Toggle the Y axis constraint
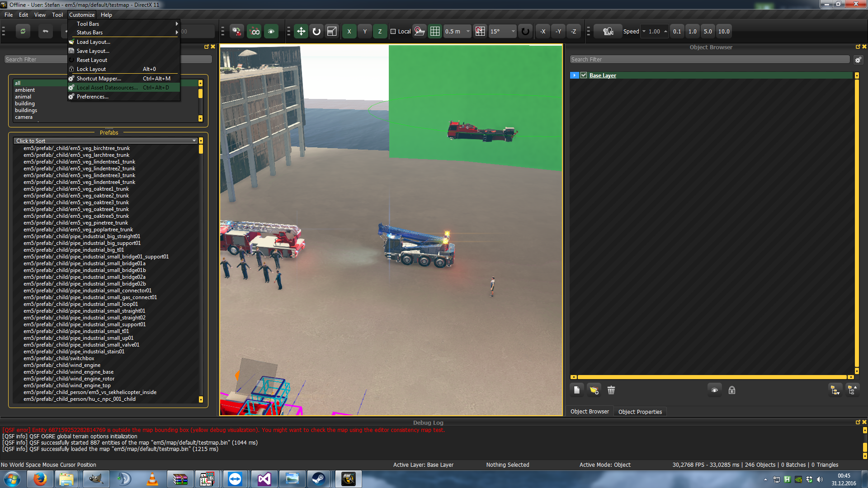Screen dimensions: 868x488 click(x=365, y=31)
